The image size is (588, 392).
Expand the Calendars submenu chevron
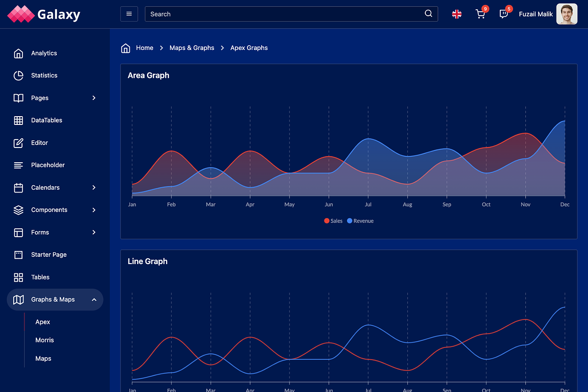(x=94, y=188)
